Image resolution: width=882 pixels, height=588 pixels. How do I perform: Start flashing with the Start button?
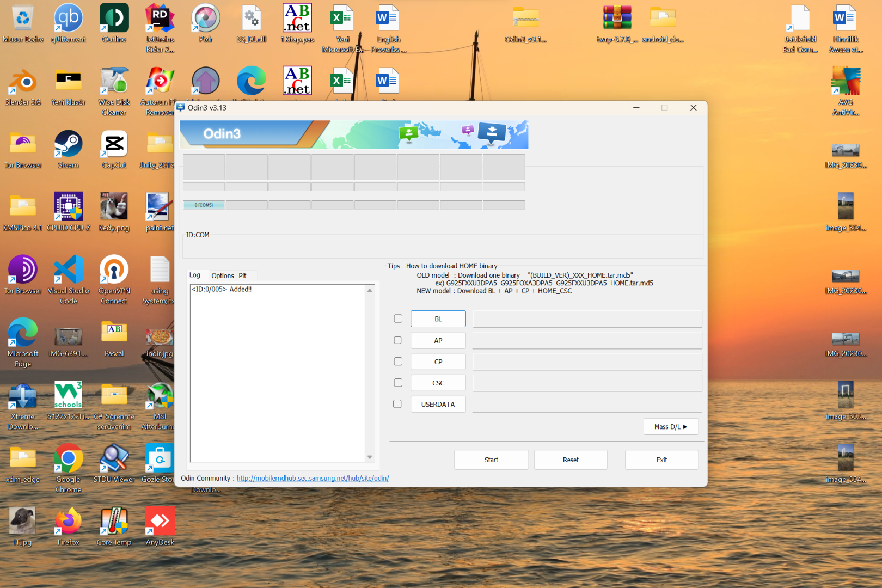[491, 460]
